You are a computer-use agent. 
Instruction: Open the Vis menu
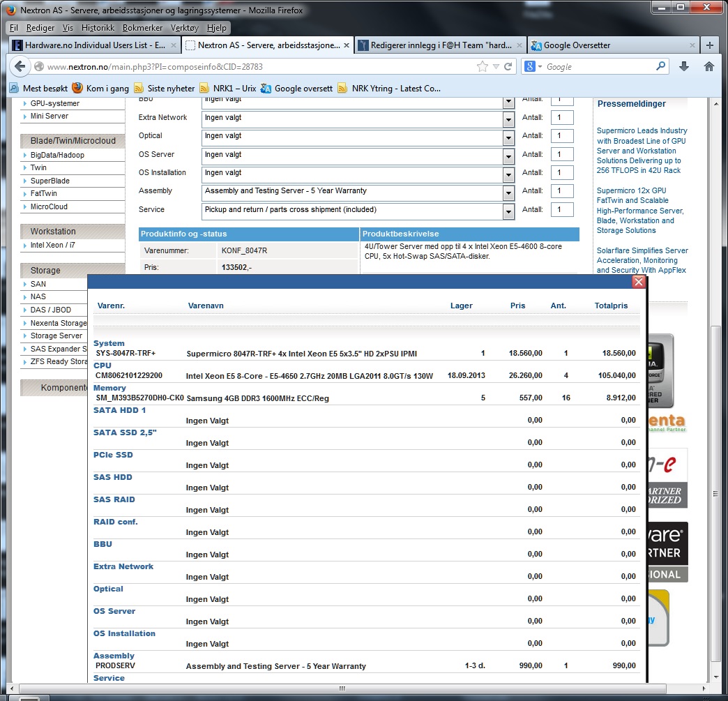68,28
